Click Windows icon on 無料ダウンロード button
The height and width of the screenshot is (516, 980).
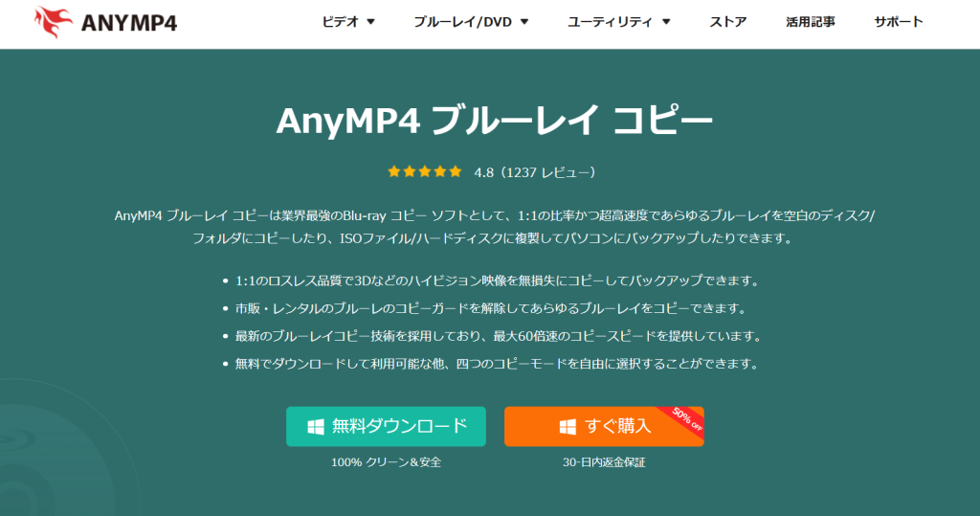(316, 427)
